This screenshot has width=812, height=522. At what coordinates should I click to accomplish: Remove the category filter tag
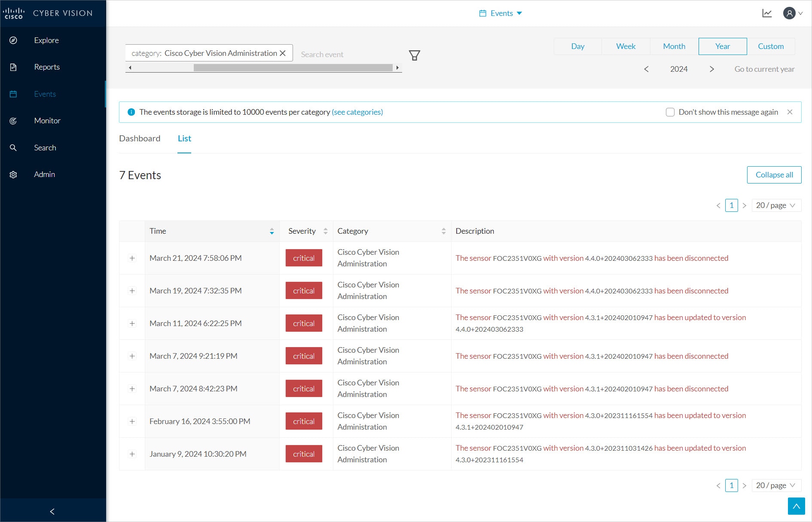[283, 53]
